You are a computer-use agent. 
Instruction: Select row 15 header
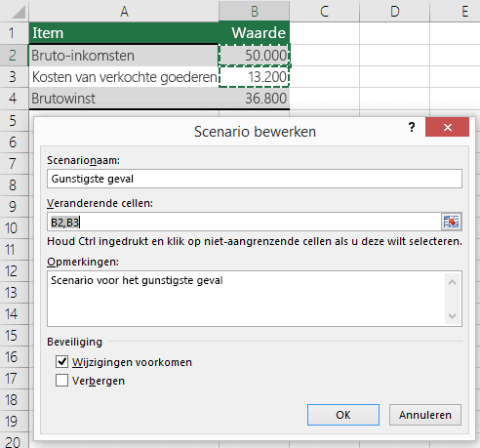12,335
